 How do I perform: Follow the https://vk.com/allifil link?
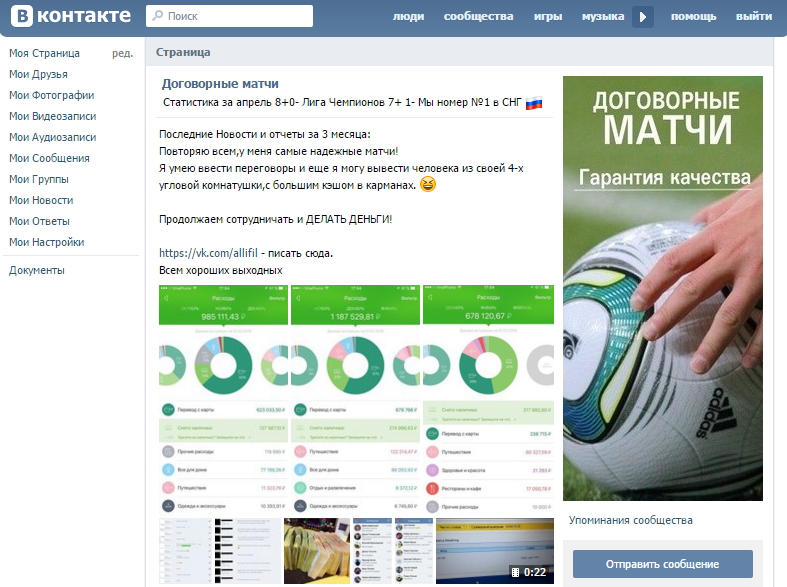click(208, 253)
